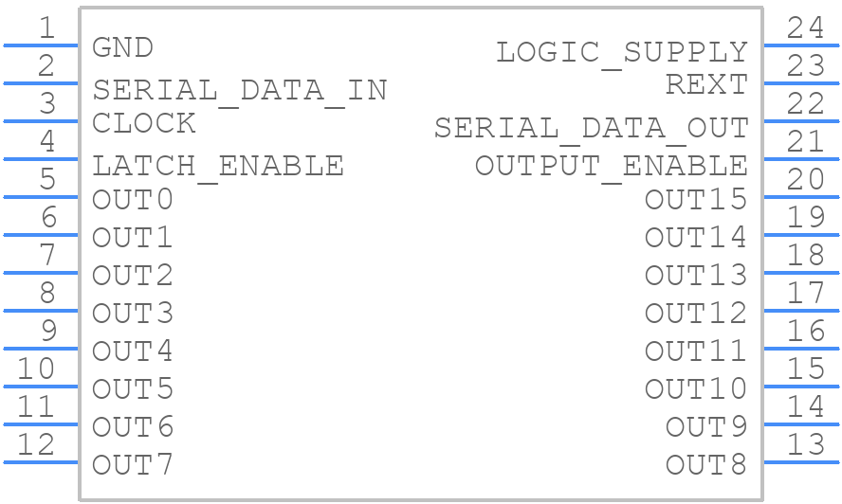Click the SERIAL_DATA_IN pin label
This screenshot has height=504, width=842.
(240, 91)
